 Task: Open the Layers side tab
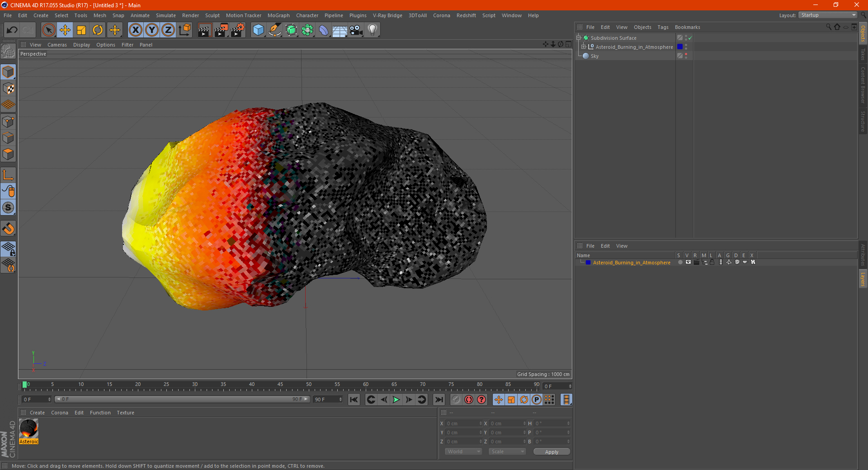pyautogui.click(x=863, y=279)
